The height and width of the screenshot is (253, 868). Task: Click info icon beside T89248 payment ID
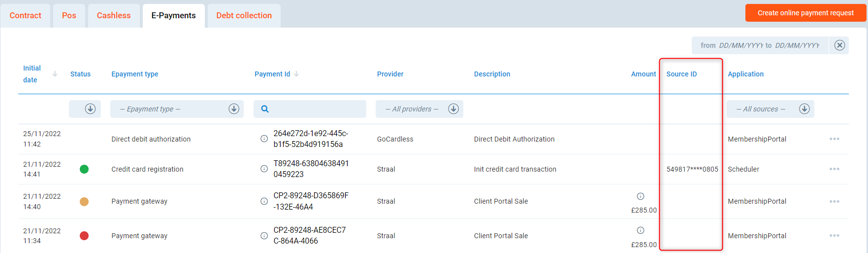coord(264,169)
